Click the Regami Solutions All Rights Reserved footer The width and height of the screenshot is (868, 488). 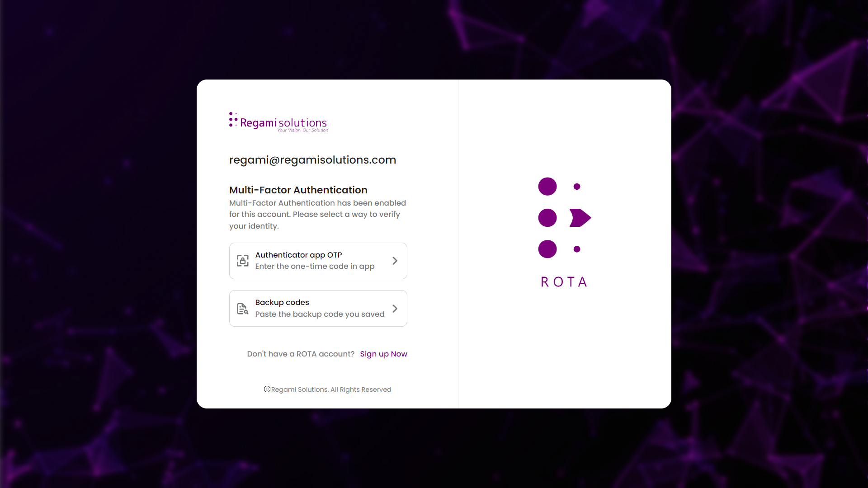pyautogui.click(x=327, y=389)
